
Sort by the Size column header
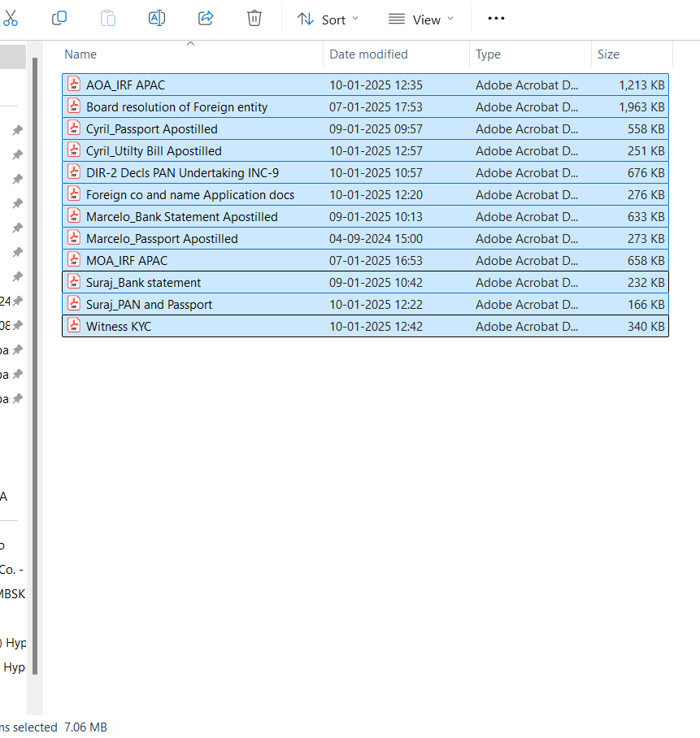[x=608, y=54]
